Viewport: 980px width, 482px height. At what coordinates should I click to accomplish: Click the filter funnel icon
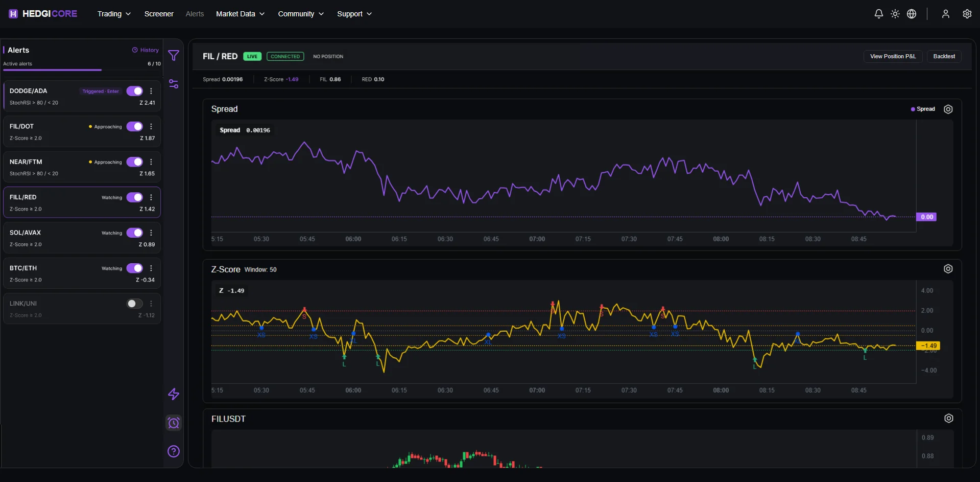click(174, 55)
